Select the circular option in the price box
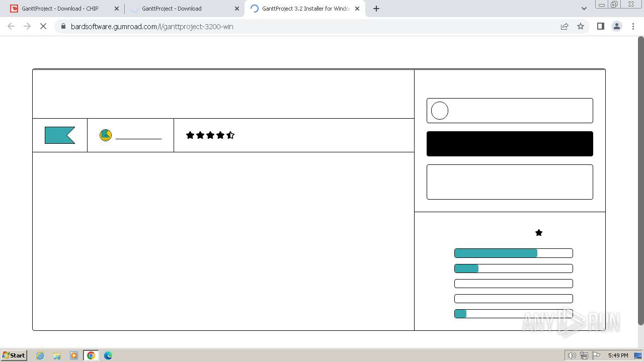 tap(440, 111)
